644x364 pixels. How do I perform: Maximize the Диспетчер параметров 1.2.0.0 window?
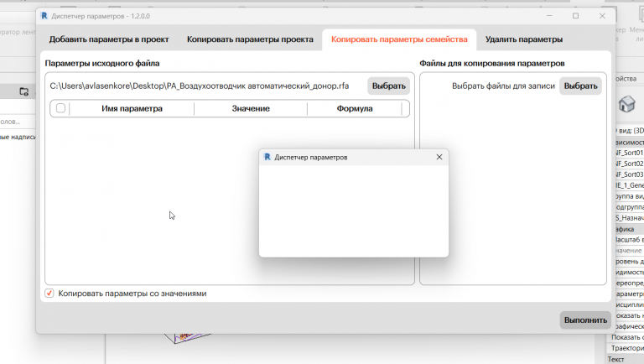[x=575, y=16]
